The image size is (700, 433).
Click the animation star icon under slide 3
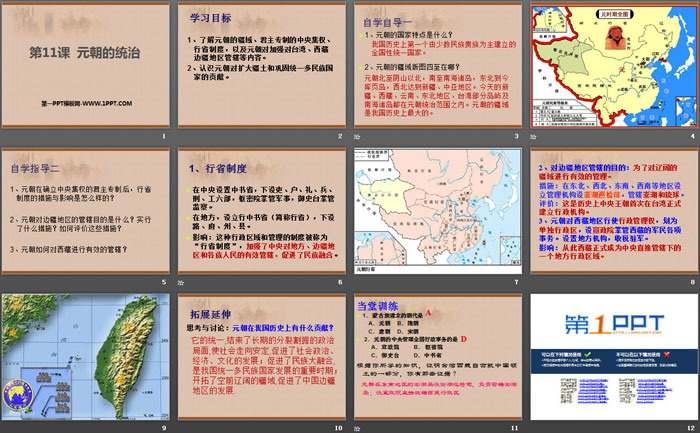tap(357, 137)
